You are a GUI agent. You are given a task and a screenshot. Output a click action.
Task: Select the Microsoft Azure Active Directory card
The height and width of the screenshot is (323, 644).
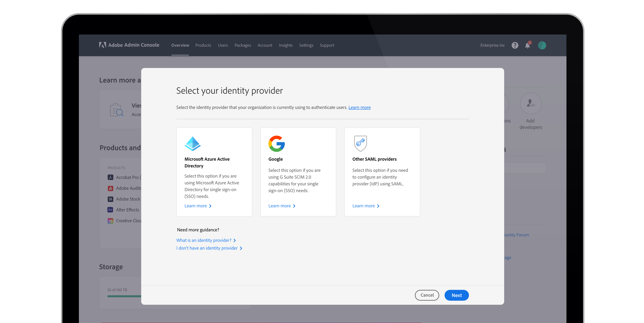(x=214, y=172)
